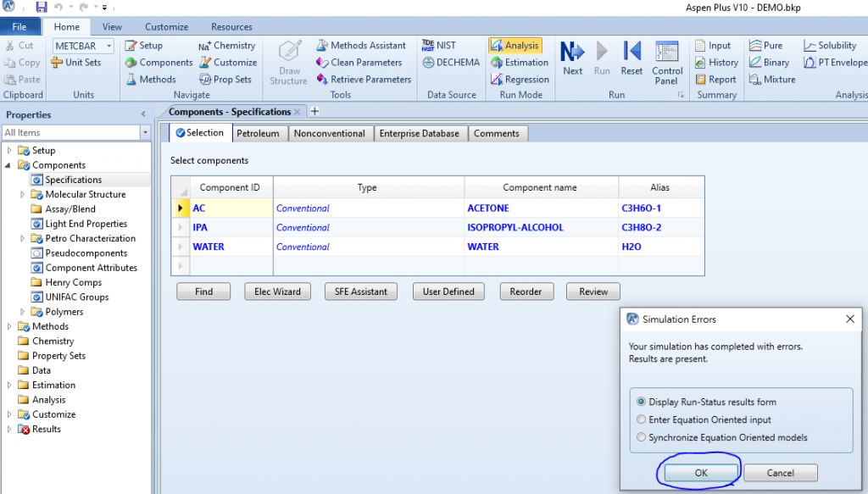Open the DECHEMA data source

451,63
